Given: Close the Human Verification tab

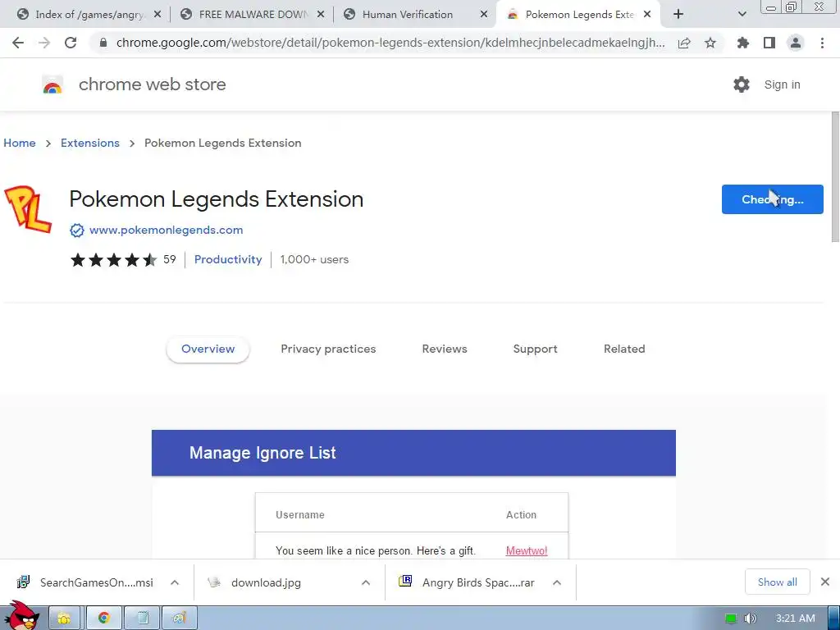Looking at the screenshot, I should coord(484,15).
